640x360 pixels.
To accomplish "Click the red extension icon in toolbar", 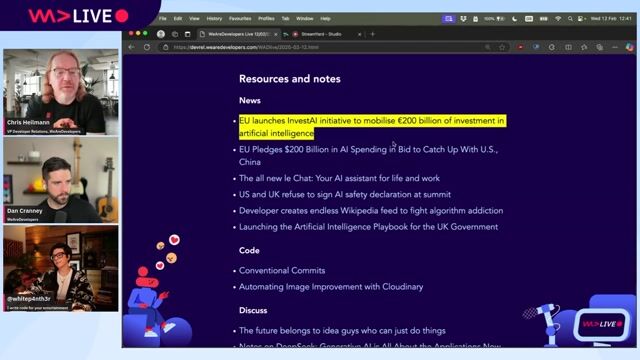I will tap(520, 47).
